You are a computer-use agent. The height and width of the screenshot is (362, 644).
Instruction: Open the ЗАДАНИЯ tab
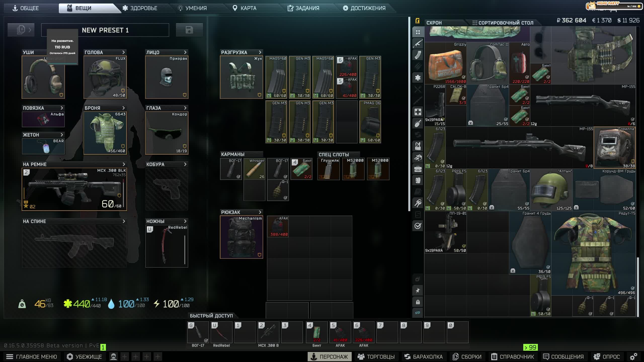click(303, 8)
